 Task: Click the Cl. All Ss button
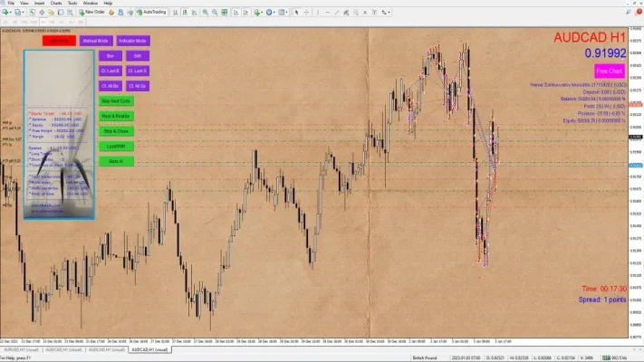coord(137,86)
